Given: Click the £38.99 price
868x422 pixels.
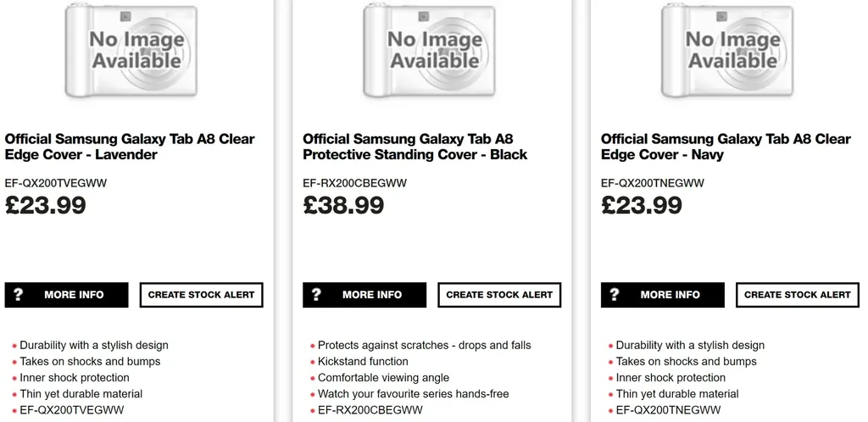Looking at the screenshot, I should [x=343, y=205].
